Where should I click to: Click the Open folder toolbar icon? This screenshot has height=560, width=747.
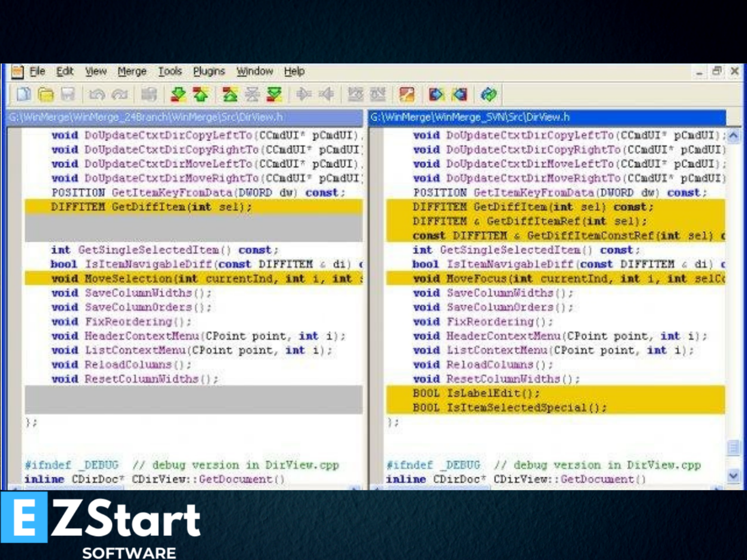pyautogui.click(x=46, y=95)
